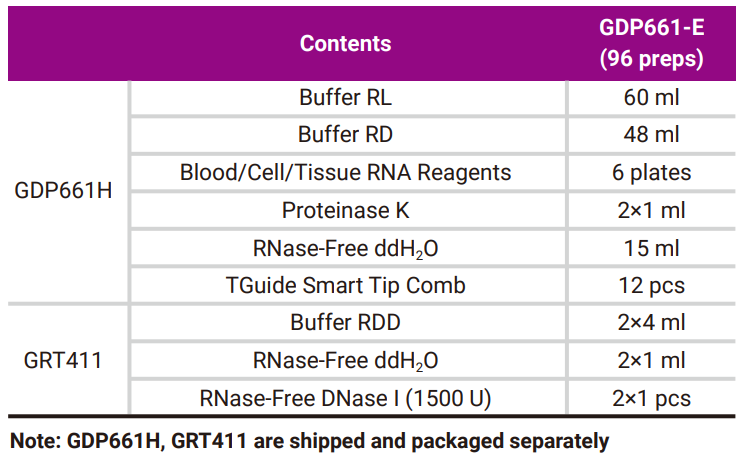
Task: Click the Contents column header
Action: pyautogui.click(x=346, y=44)
